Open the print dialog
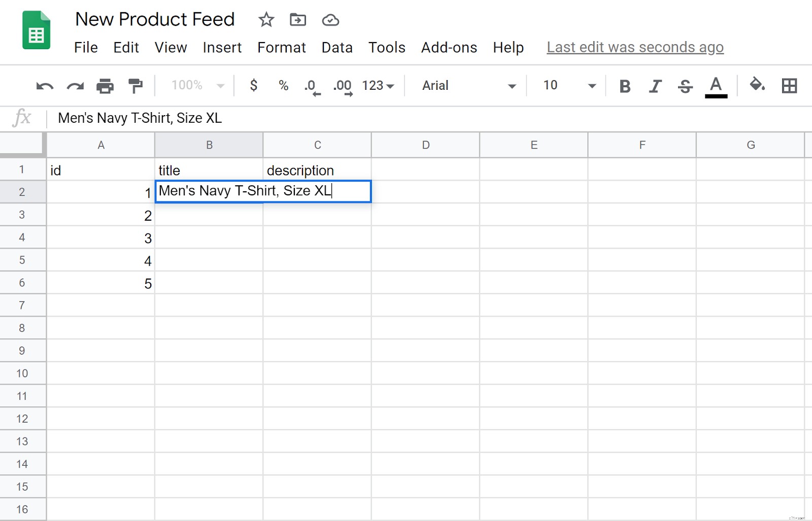Image resolution: width=812 pixels, height=521 pixels. [x=105, y=86]
